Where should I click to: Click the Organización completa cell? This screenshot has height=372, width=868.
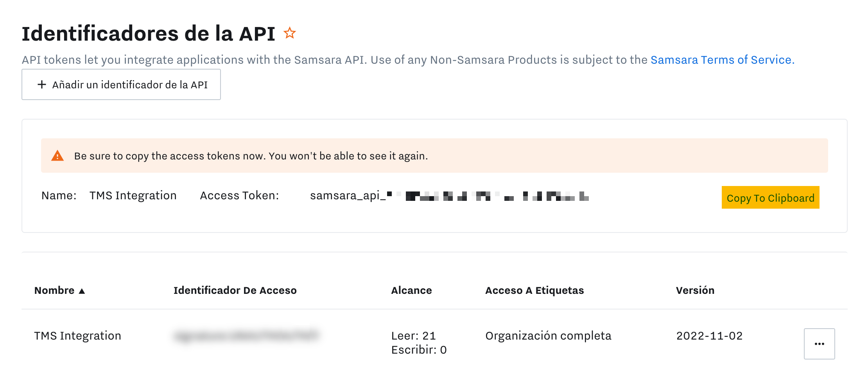(549, 335)
